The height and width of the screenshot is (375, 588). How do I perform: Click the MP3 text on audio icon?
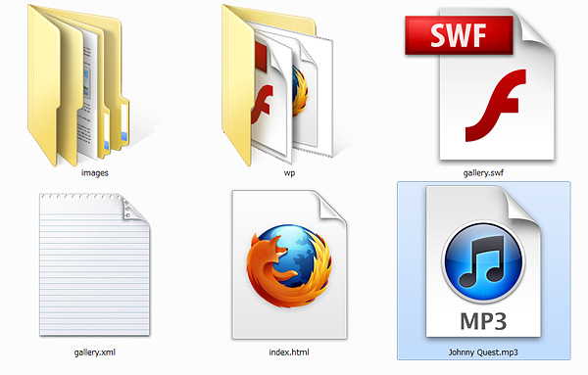point(483,321)
